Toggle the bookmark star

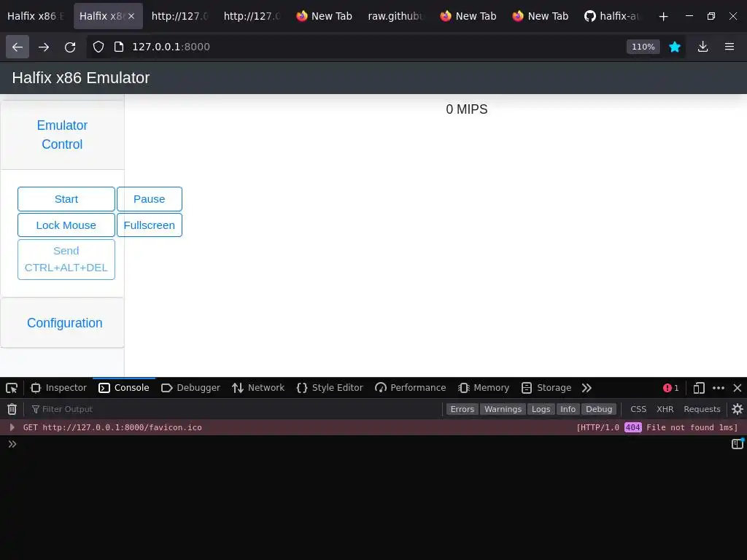click(x=675, y=47)
